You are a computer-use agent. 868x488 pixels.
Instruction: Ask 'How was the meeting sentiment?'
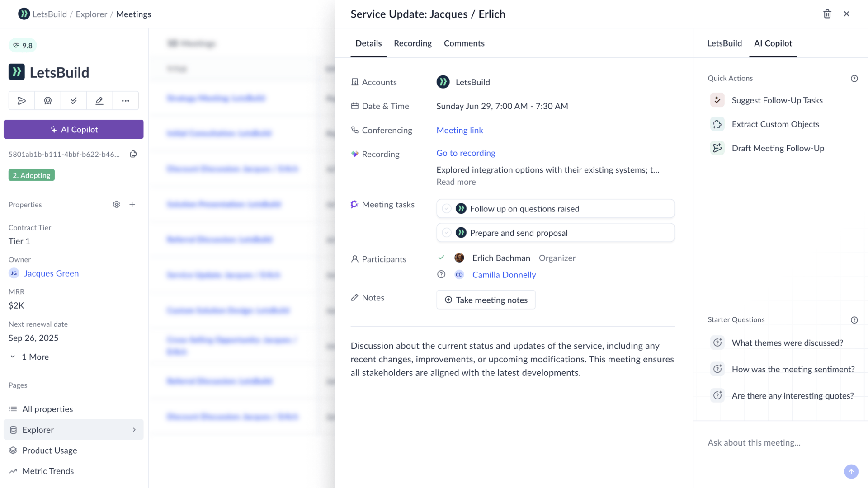[793, 369]
